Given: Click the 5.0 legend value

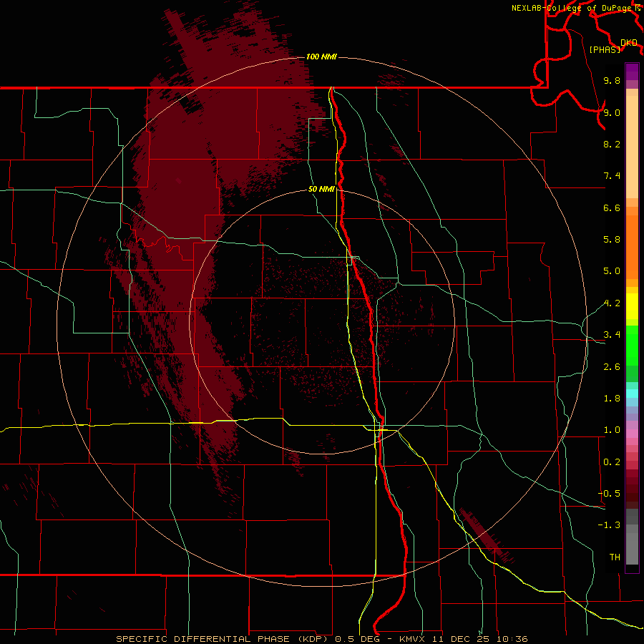Looking at the screenshot, I should click(x=612, y=271).
